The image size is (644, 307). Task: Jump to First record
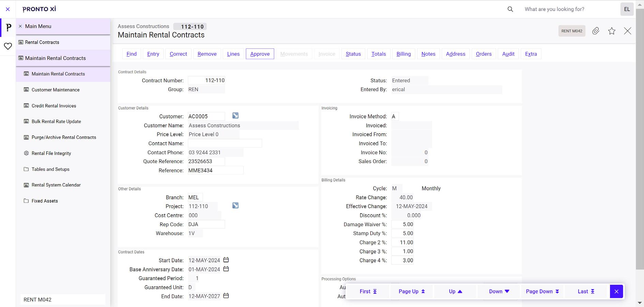coord(368,291)
